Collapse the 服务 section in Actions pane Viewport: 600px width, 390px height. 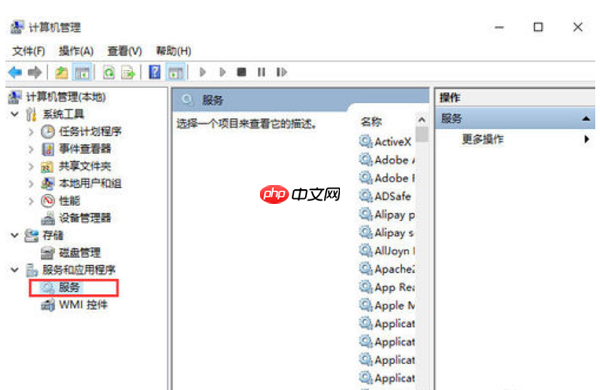click(585, 119)
